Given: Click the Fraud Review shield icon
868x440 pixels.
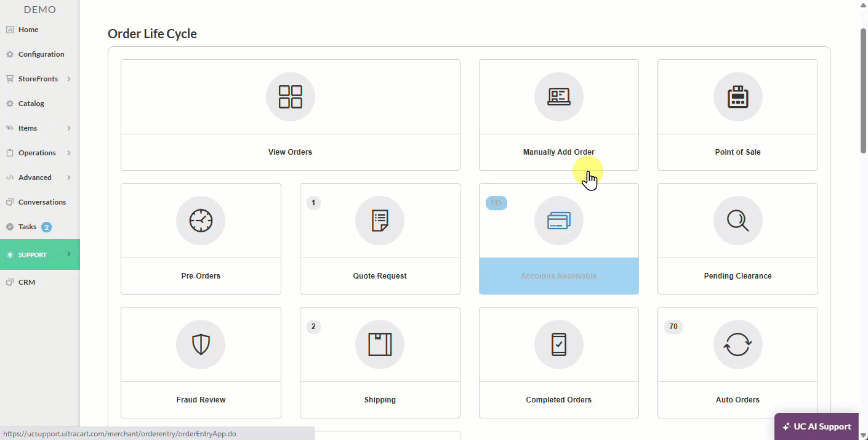Looking at the screenshot, I should 201,344.
